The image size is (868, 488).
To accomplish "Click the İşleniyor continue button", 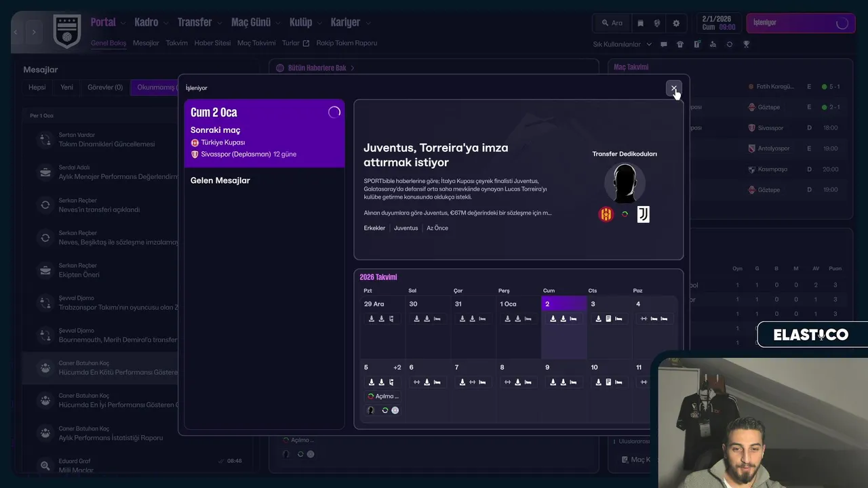I will click(800, 23).
